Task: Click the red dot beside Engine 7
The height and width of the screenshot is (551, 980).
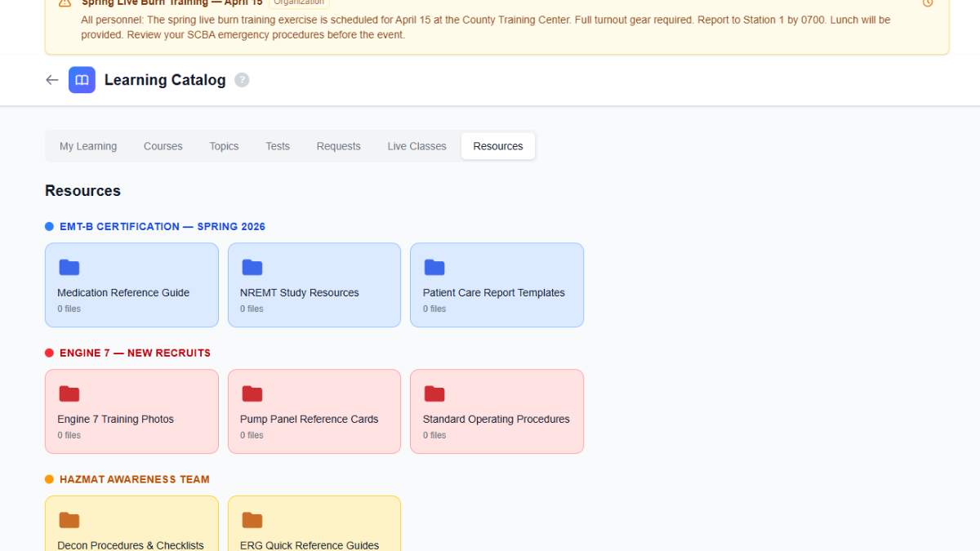Action: coord(49,353)
